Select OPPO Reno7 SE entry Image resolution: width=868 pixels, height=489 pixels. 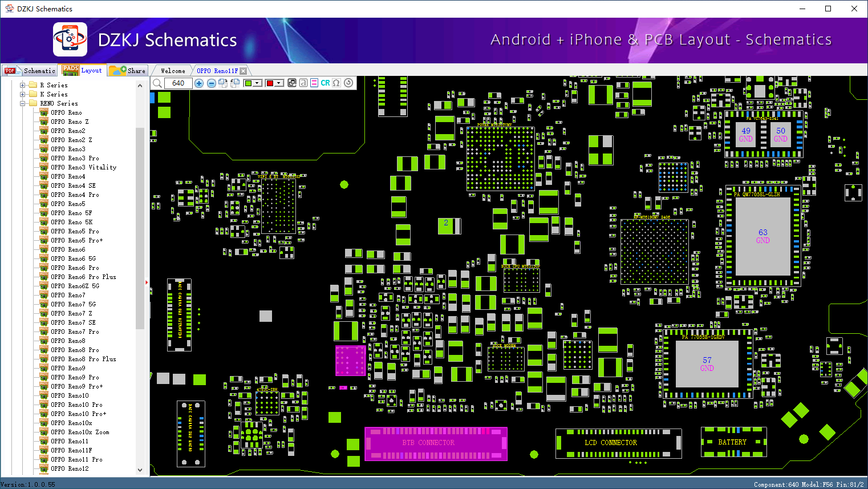tap(73, 322)
